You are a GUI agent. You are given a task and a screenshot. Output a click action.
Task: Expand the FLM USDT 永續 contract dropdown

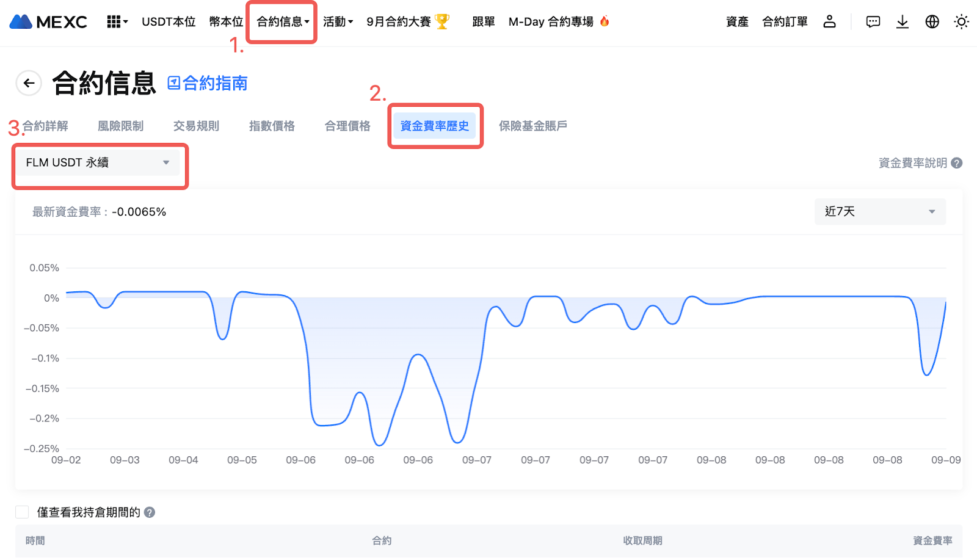98,162
